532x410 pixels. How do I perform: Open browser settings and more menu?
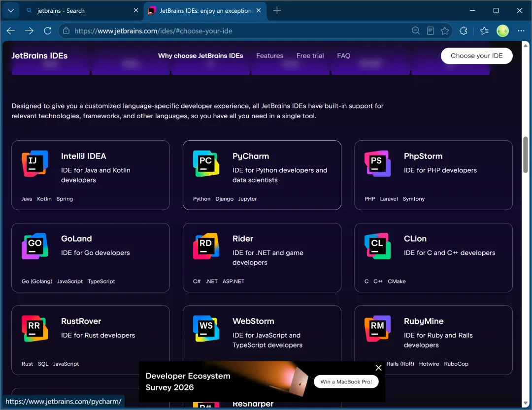coord(521,31)
